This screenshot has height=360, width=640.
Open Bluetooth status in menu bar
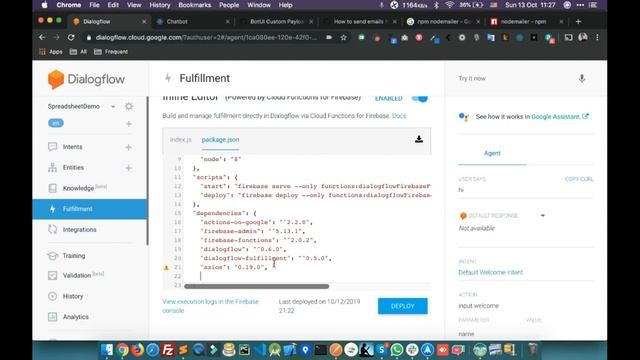point(436,5)
